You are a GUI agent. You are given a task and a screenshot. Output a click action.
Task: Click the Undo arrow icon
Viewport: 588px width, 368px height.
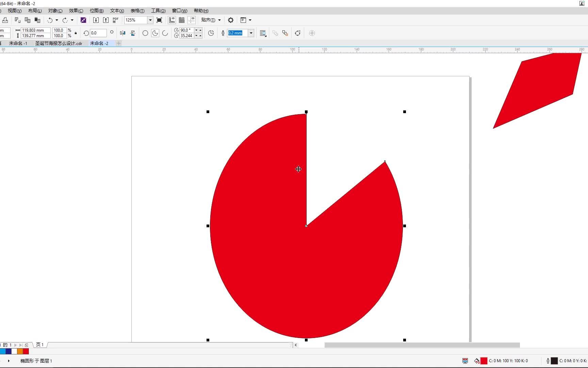tap(50, 20)
